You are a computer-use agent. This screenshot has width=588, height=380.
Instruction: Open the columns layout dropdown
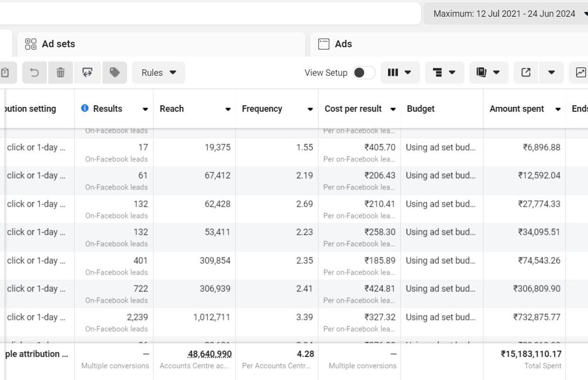pyautogui.click(x=399, y=73)
